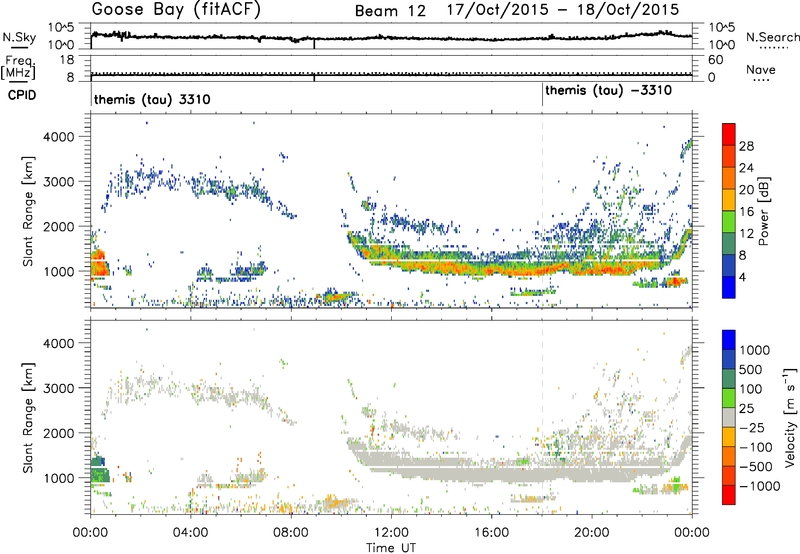800x554 pixels.
Task: Click the 'CPID' row label
Action: click(22, 95)
